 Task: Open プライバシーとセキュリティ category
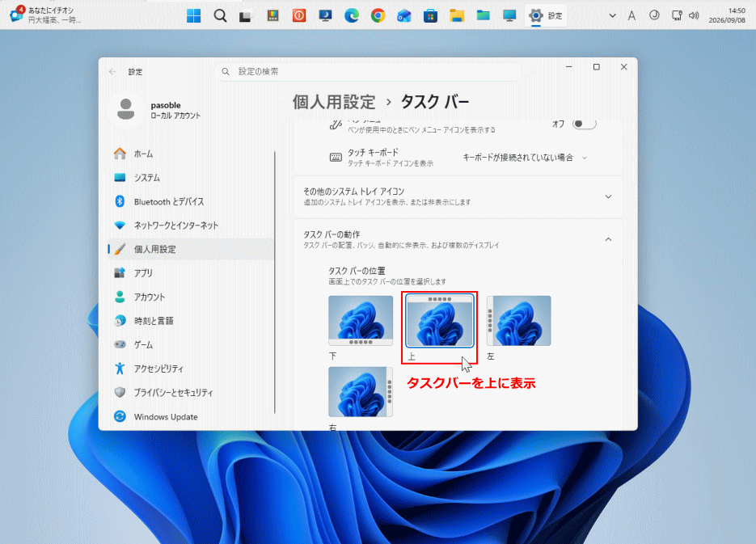[x=192, y=392]
